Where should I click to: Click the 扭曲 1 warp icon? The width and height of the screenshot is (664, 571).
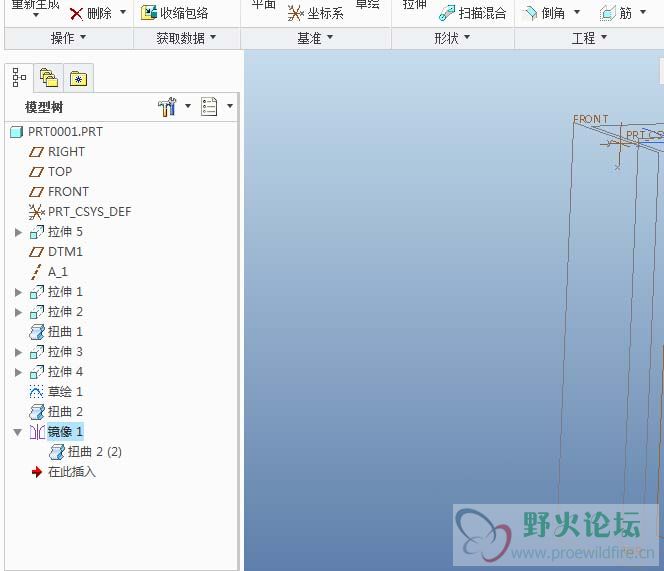click(x=37, y=332)
